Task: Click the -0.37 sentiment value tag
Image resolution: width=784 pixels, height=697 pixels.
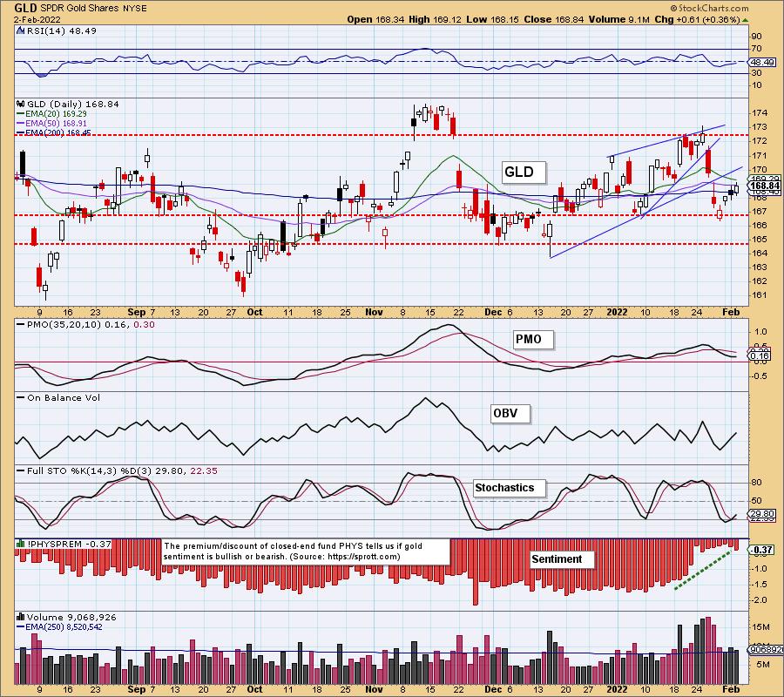Action: (x=761, y=550)
